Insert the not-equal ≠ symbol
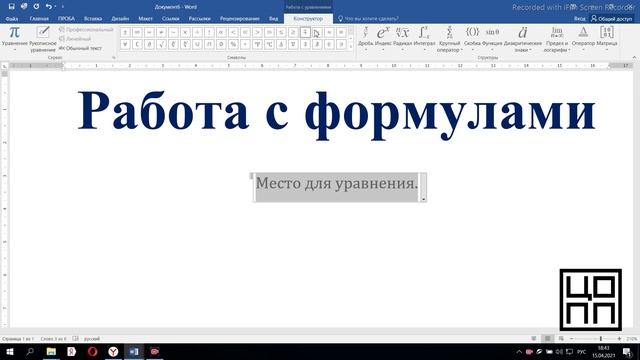Image resolution: width=640 pixels, height=360 pixels. pos(161,32)
